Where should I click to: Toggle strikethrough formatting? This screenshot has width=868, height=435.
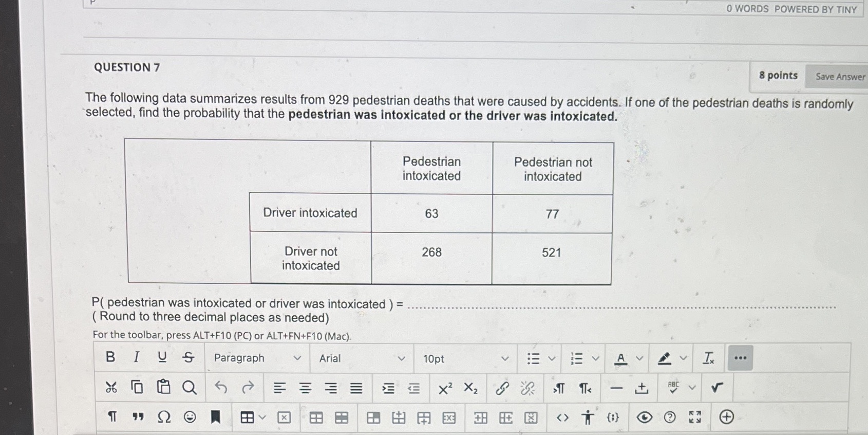coord(188,357)
